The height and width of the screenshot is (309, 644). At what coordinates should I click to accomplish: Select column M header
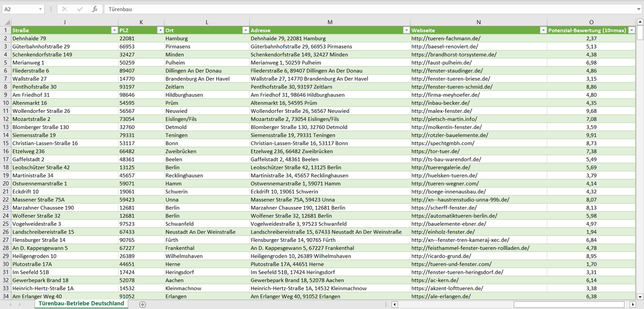point(330,22)
